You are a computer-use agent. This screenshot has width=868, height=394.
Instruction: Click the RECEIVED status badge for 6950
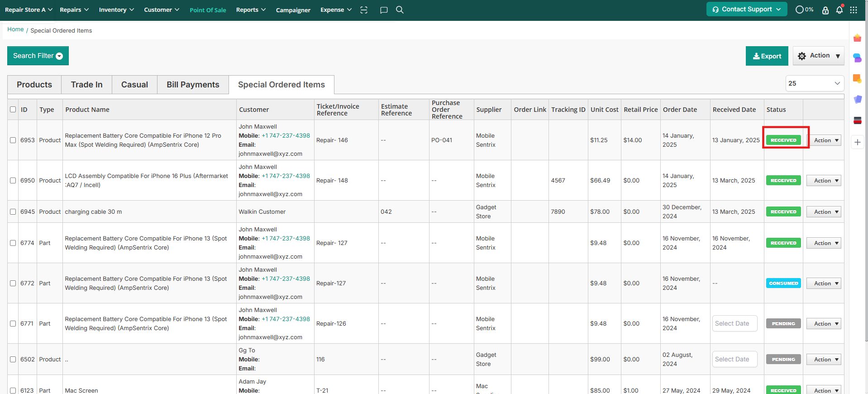(x=783, y=181)
